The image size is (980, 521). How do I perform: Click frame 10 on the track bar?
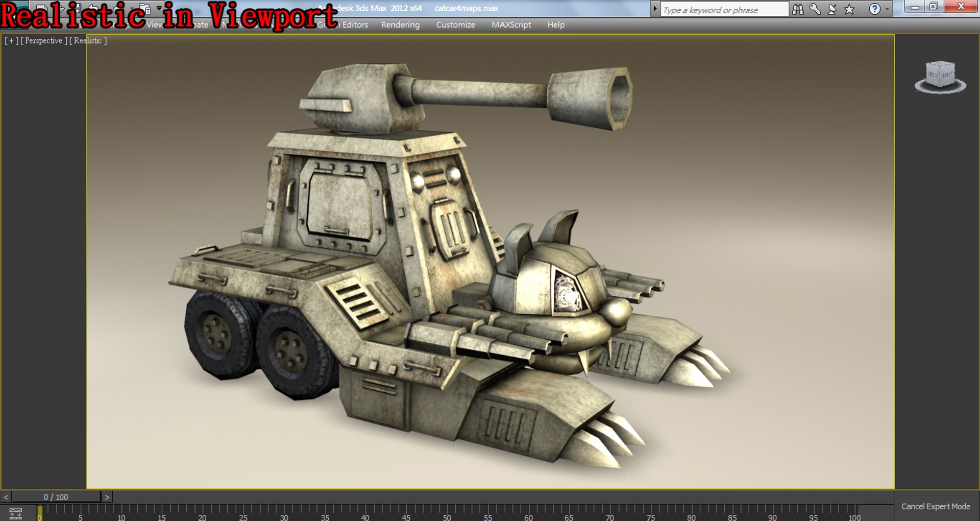pos(121,517)
